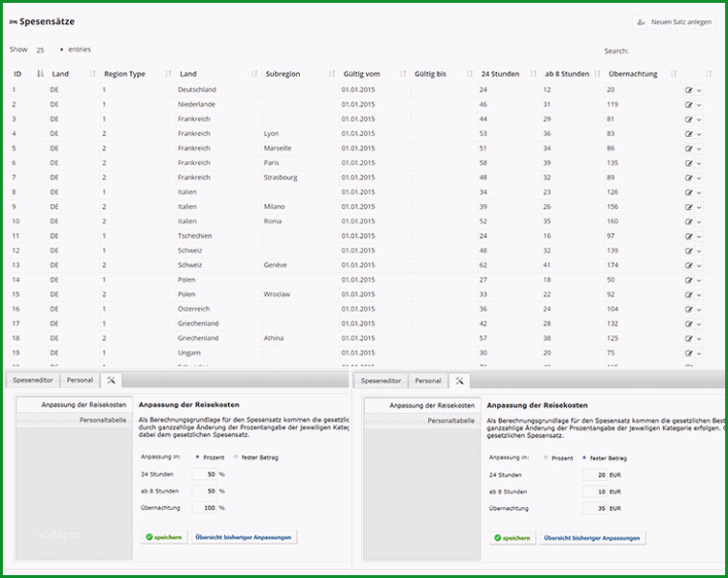Sort by ab 8 Stunden column
728x578 pixels.
click(573, 74)
